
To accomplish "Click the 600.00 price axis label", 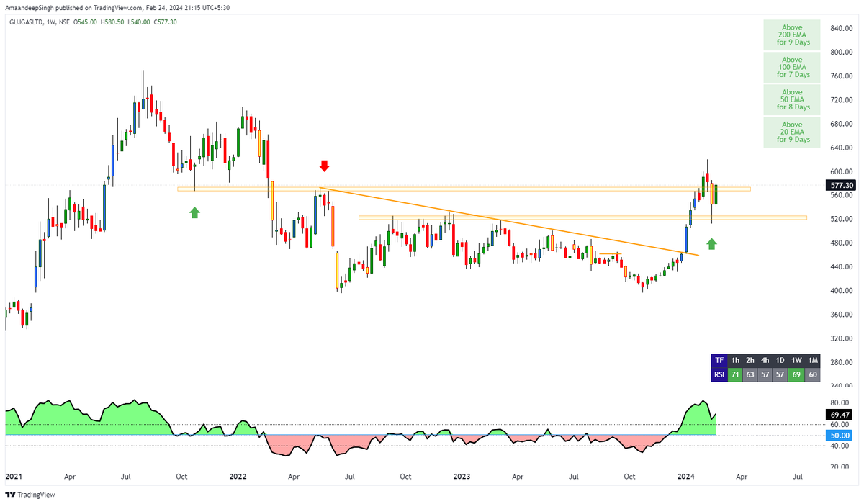I will [x=841, y=171].
